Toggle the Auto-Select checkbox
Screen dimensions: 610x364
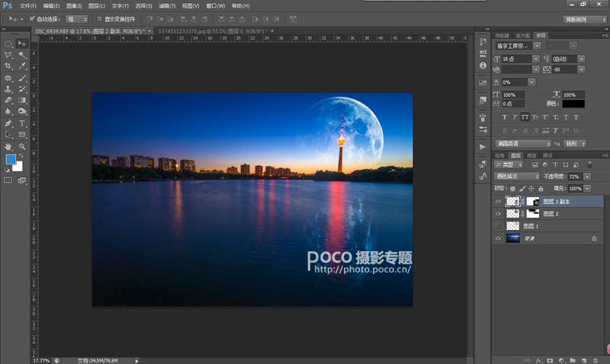point(32,18)
